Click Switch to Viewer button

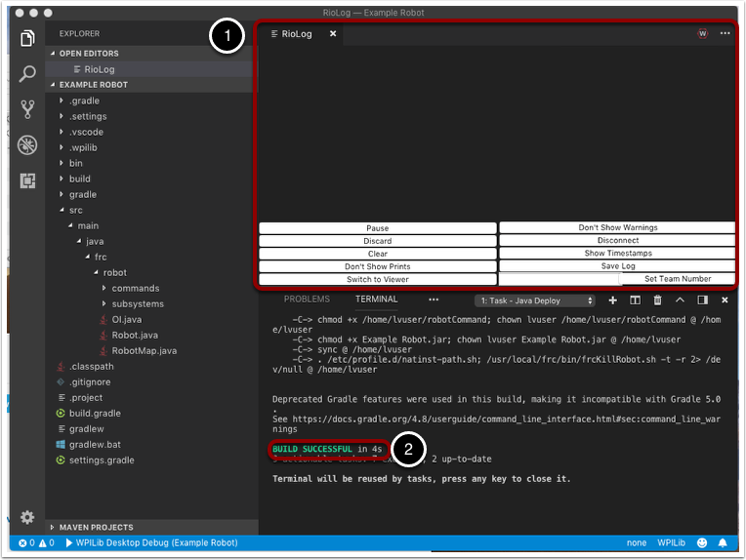pyautogui.click(x=378, y=280)
